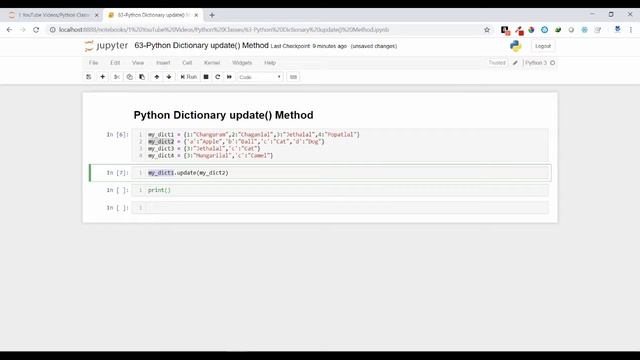Open a new browser tab

tap(212, 15)
